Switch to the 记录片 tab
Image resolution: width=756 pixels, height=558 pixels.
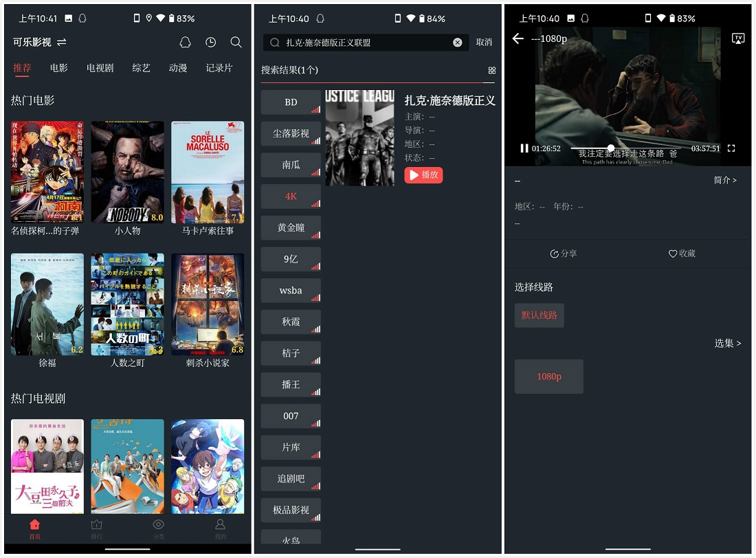(219, 68)
